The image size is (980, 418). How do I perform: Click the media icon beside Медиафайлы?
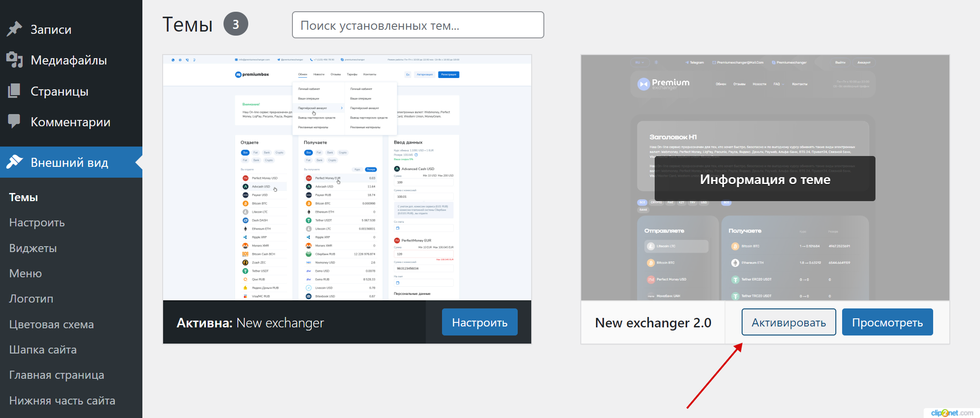14,60
